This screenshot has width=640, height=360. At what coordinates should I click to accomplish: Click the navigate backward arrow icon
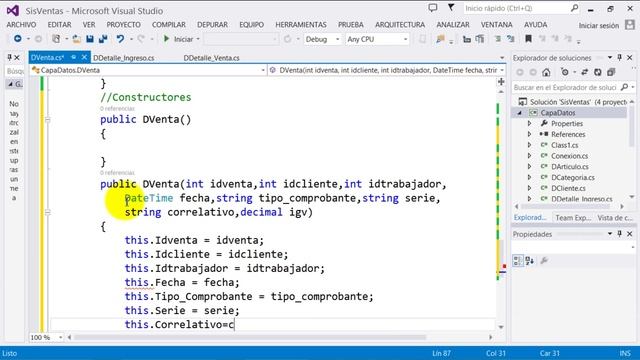[18, 39]
